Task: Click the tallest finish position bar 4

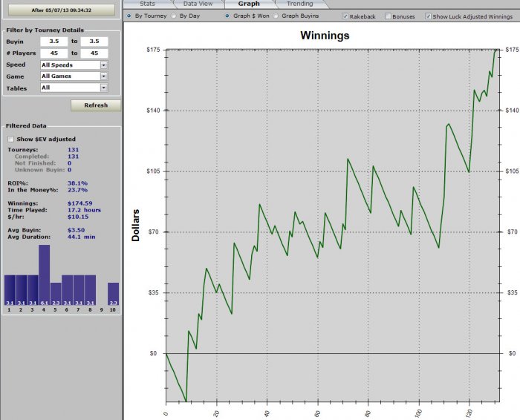Action: 44,275
